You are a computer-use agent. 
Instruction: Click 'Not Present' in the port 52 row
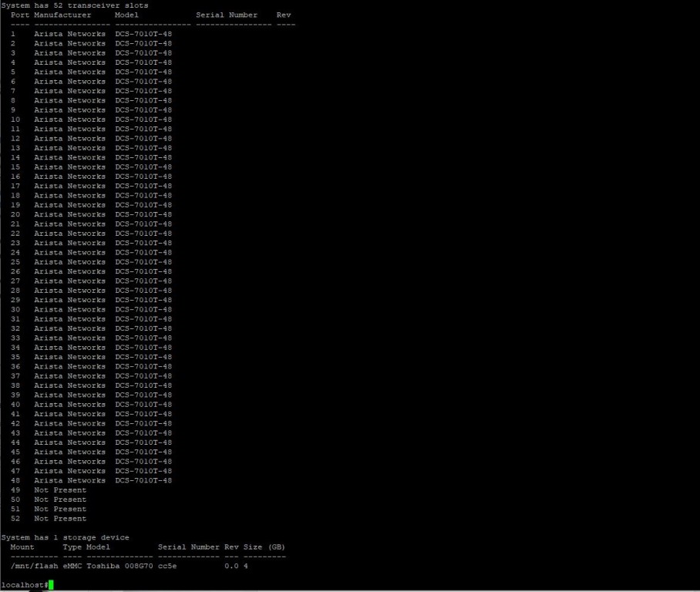[60, 519]
